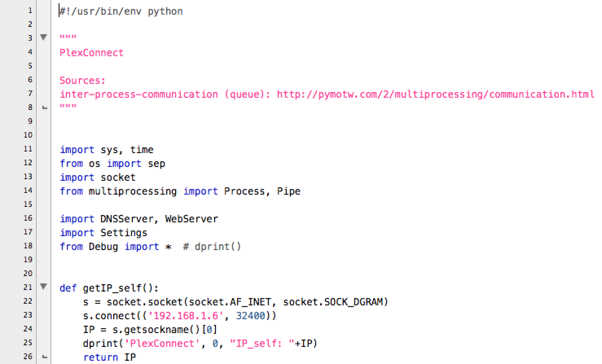The height and width of the screenshot is (364, 602).
Task: Click line number 23 in the gutter
Action: 28,315
